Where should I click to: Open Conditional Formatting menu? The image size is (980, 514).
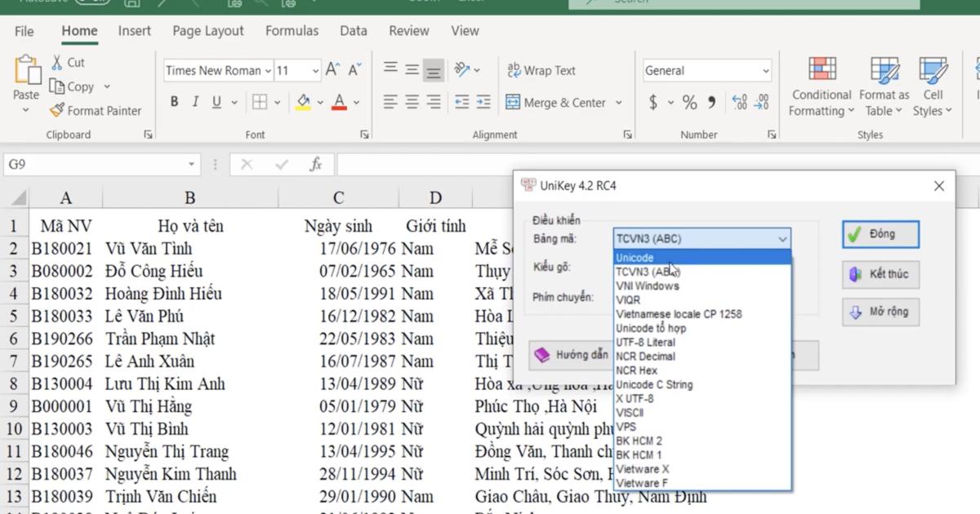pos(821,86)
